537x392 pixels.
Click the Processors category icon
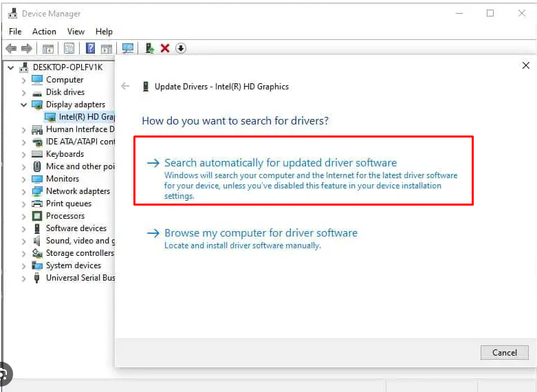37,216
